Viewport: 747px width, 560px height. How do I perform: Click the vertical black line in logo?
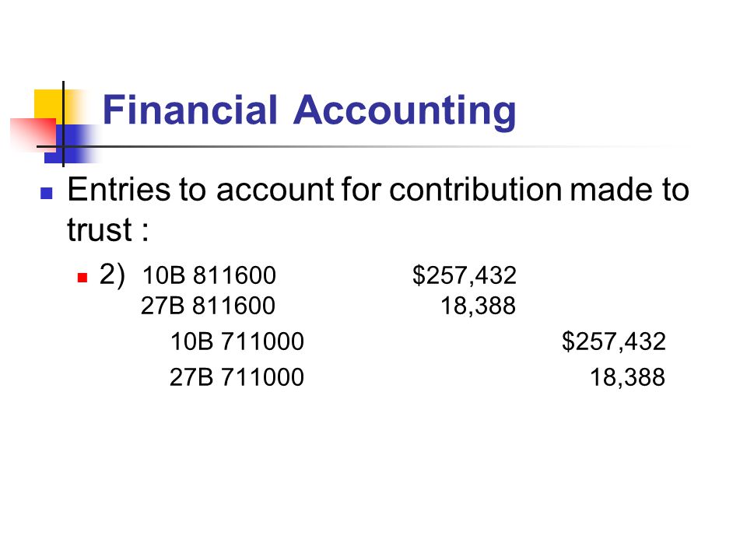(x=63, y=124)
